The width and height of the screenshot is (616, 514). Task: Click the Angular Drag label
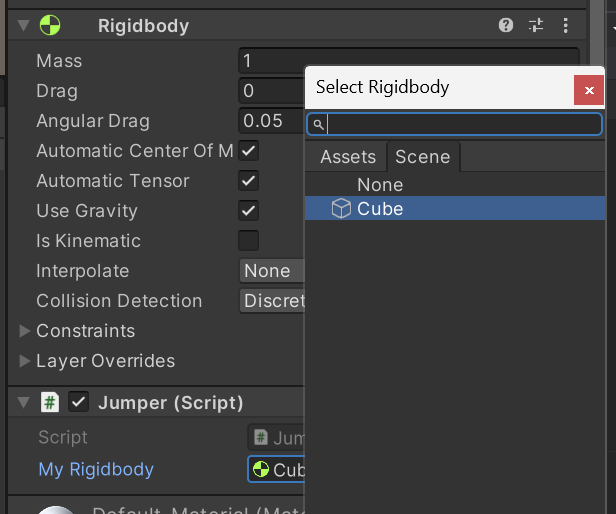(x=93, y=121)
